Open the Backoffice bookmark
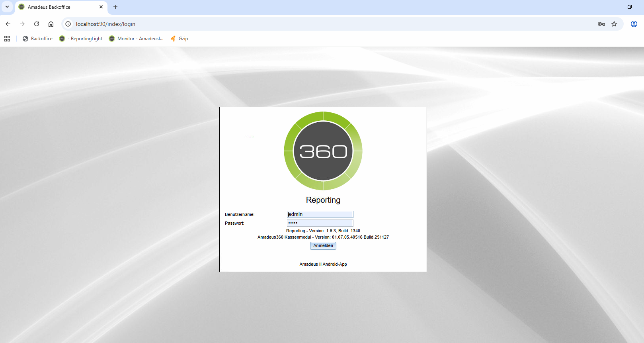 click(x=37, y=39)
